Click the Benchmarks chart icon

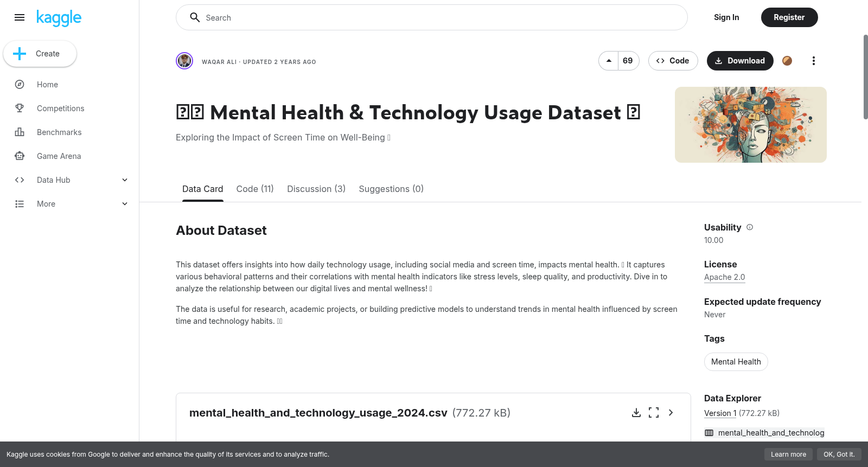(20, 132)
